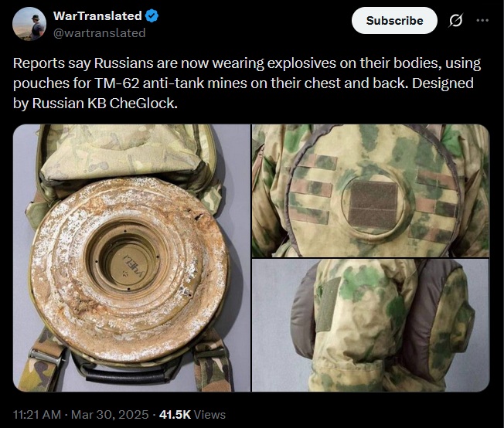
Task: Click the line ending 'by Russian KB CheGlock.'
Action: (95, 104)
